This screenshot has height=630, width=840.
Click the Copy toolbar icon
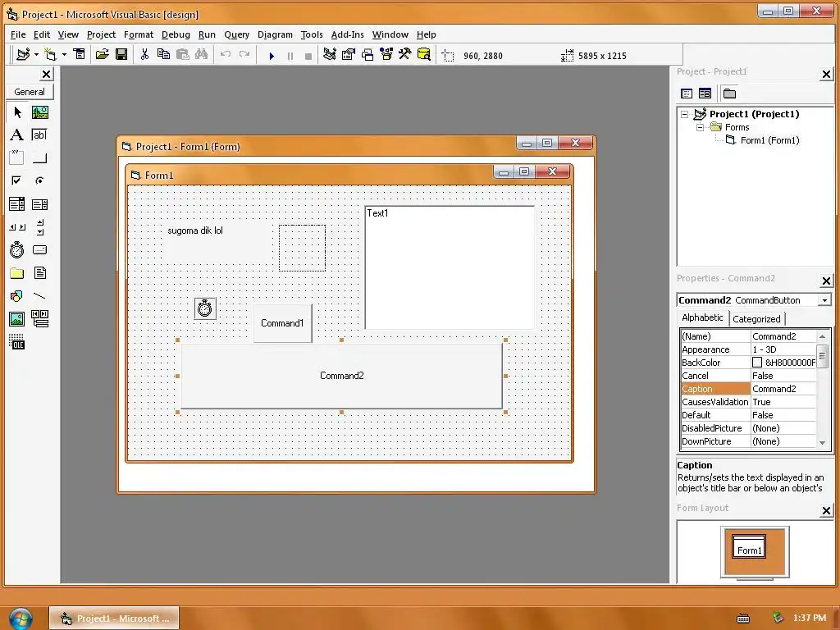(x=163, y=55)
